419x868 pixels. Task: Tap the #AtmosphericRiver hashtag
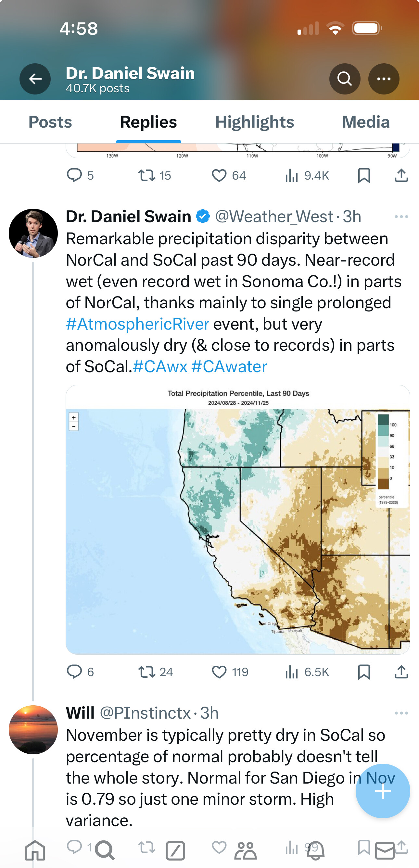tap(137, 324)
